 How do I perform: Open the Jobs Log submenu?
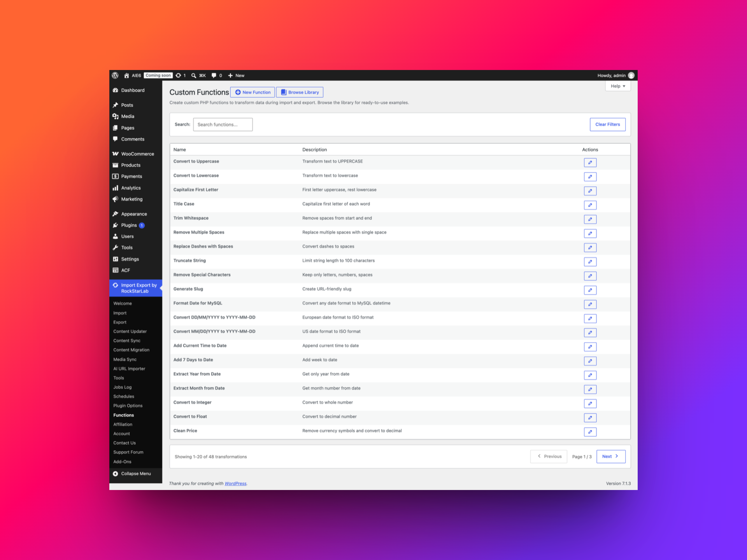click(123, 387)
